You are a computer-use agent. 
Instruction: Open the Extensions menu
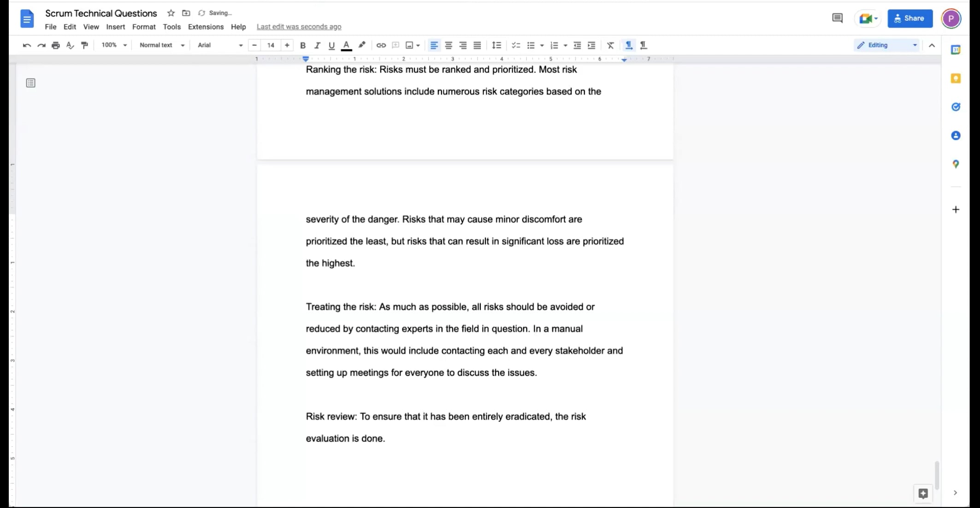(x=206, y=27)
